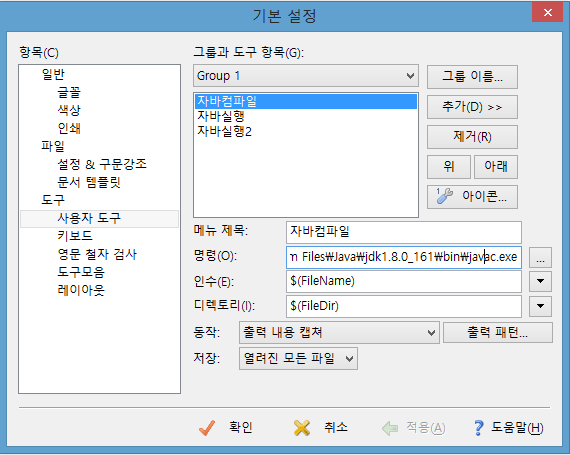The image size is (570, 455).
Task: Open 키보드 category
Action: tap(75, 235)
